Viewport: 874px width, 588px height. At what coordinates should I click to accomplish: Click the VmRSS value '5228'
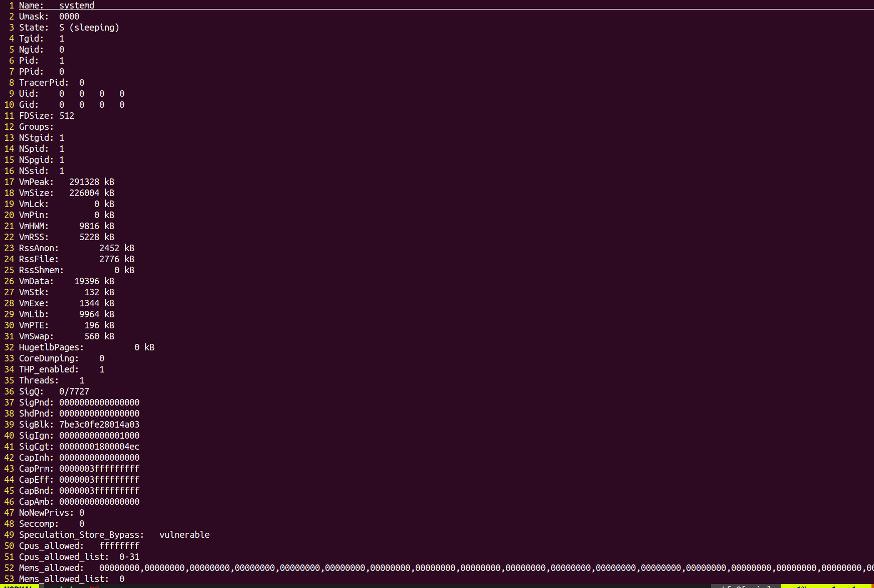(x=89, y=237)
